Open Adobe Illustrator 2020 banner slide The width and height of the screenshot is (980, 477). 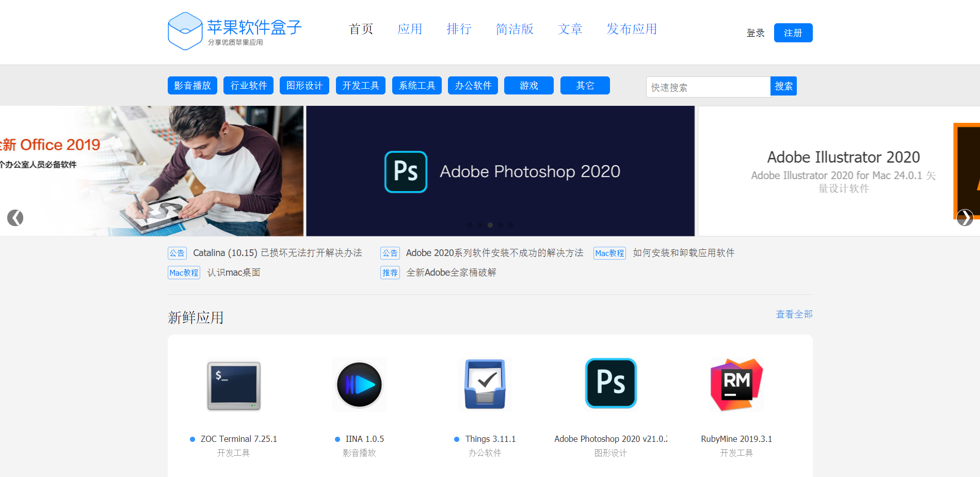click(x=839, y=171)
